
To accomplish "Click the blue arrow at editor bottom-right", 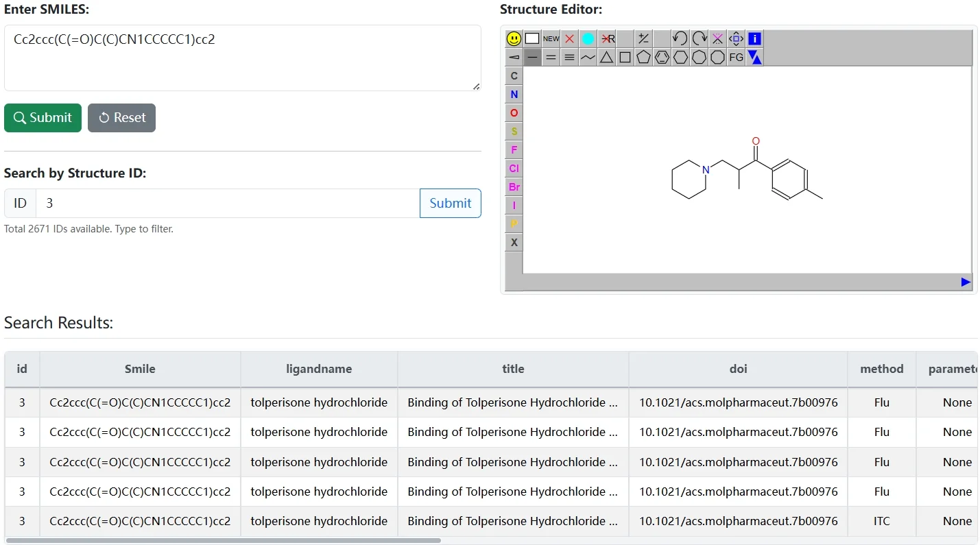I will coord(966,282).
